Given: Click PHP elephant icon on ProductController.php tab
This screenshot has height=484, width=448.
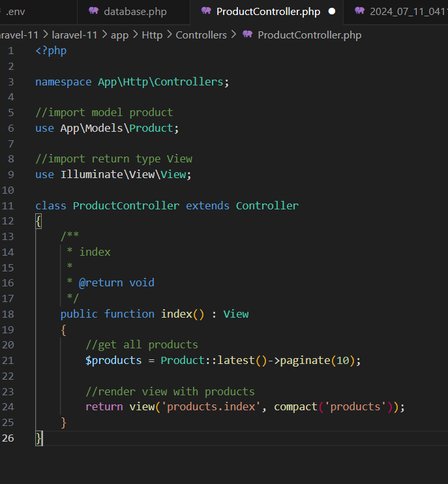Looking at the screenshot, I should (x=206, y=11).
